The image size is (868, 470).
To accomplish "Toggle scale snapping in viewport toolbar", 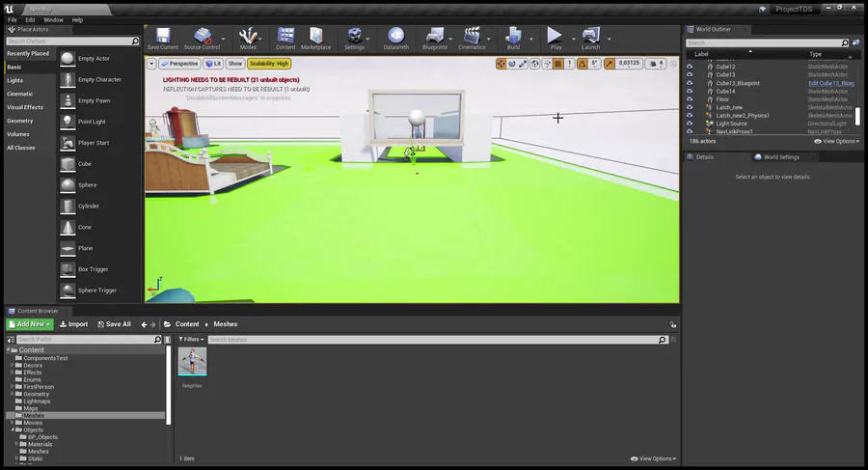I will click(x=609, y=64).
